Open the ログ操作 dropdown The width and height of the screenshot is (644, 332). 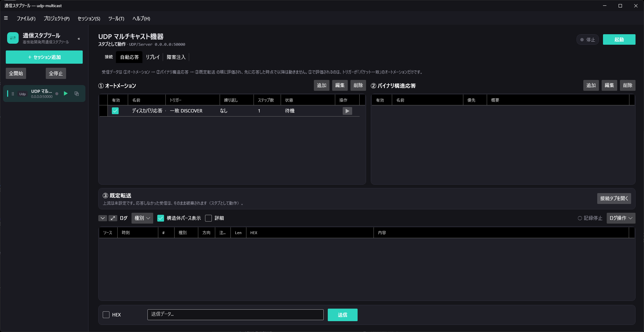click(621, 218)
